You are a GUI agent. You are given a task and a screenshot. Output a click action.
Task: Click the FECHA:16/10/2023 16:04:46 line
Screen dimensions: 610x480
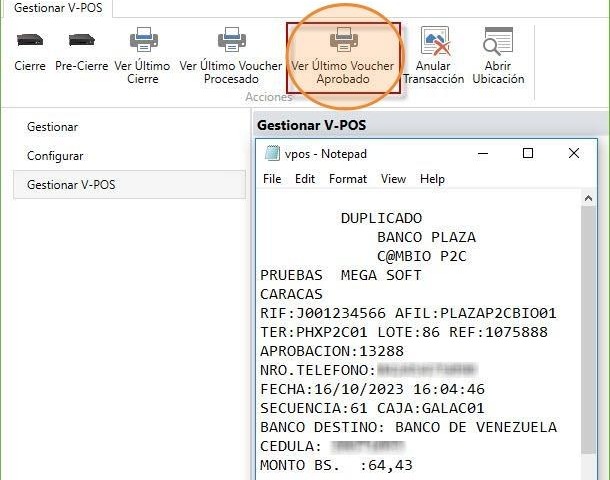pos(372,390)
